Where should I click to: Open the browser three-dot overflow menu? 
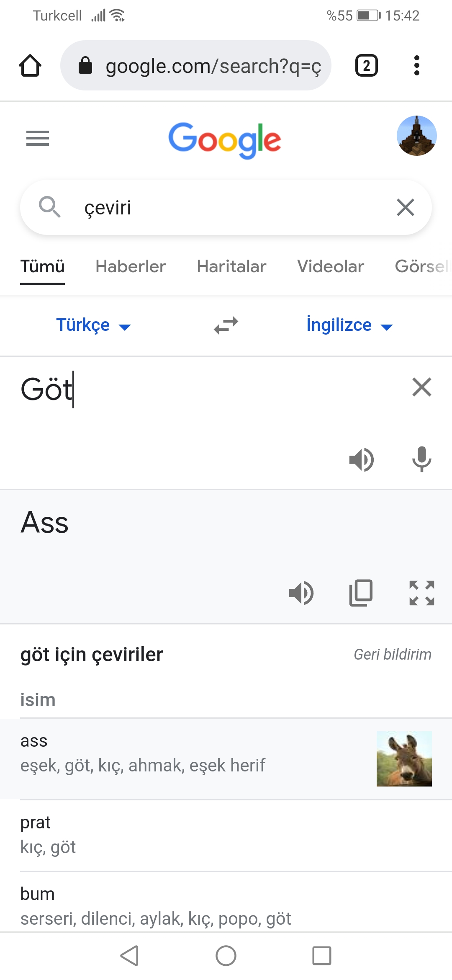(x=416, y=66)
